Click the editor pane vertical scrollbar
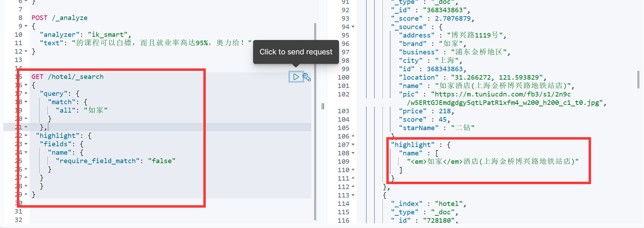Image resolution: width=644 pixels, height=228 pixels. (x=315, y=121)
